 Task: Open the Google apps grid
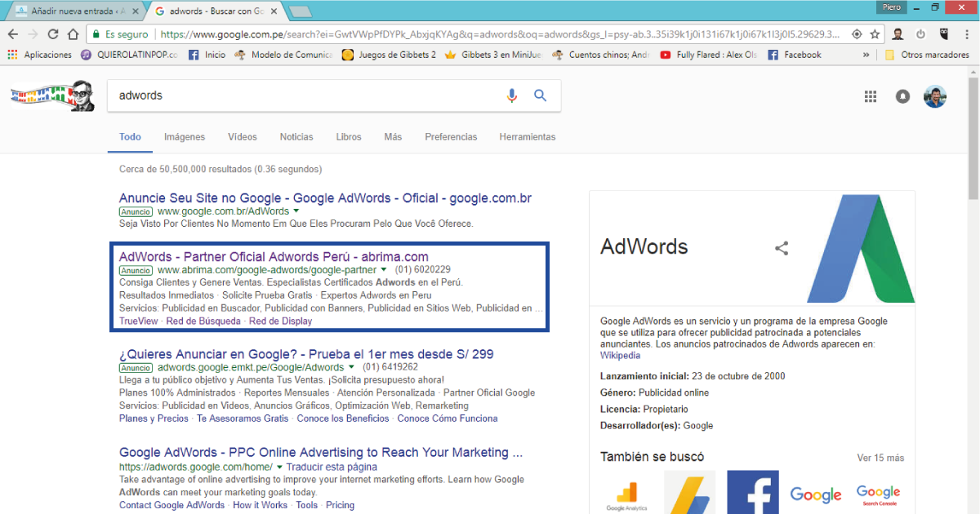pos(871,96)
